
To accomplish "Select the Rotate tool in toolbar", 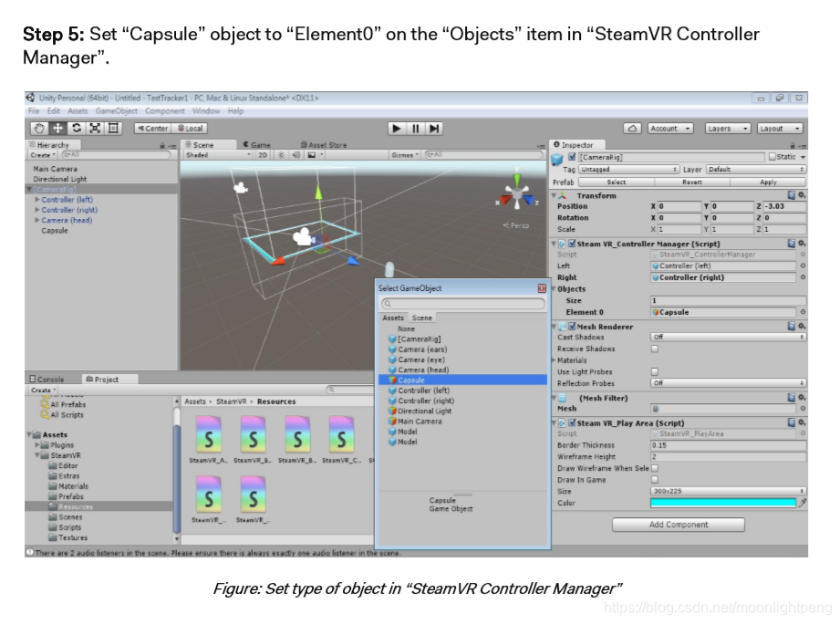I will tap(77, 129).
